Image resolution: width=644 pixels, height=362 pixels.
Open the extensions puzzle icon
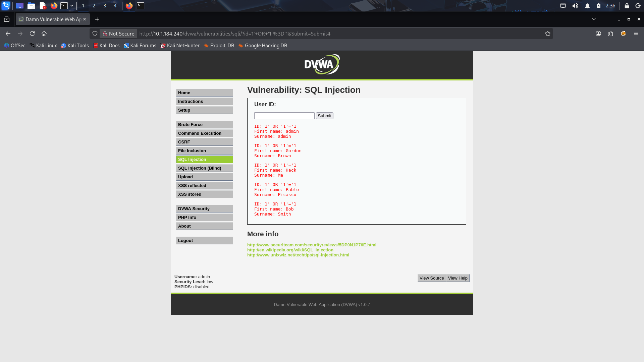click(x=610, y=34)
